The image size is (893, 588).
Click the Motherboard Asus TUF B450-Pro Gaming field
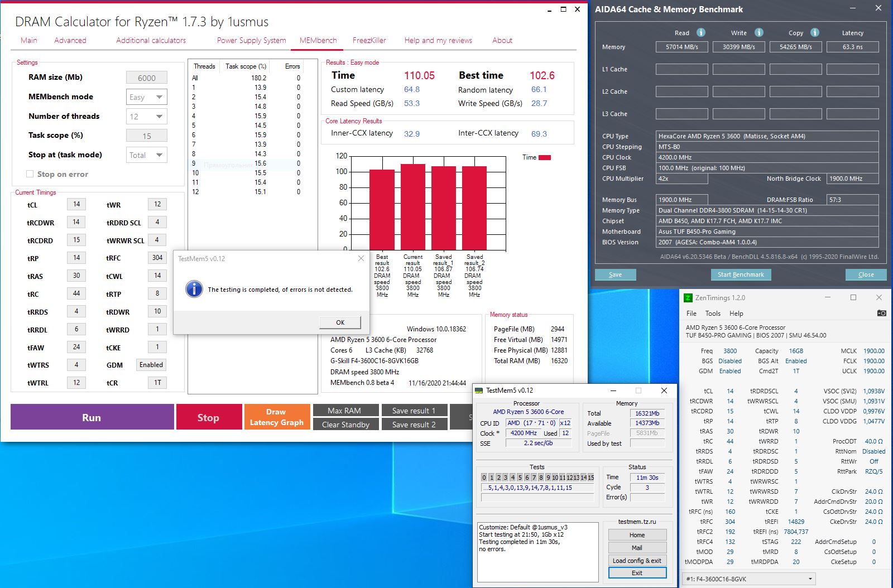(x=767, y=232)
